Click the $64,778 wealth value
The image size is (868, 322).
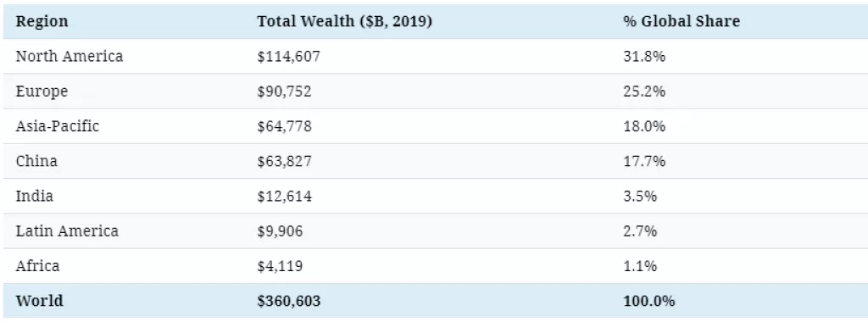click(284, 127)
